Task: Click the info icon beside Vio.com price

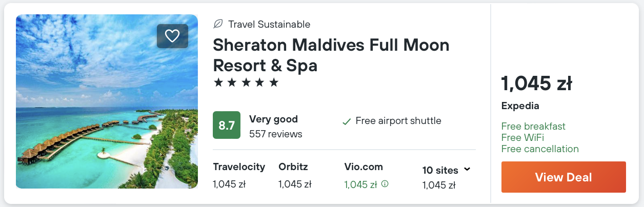Action: tap(385, 184)
